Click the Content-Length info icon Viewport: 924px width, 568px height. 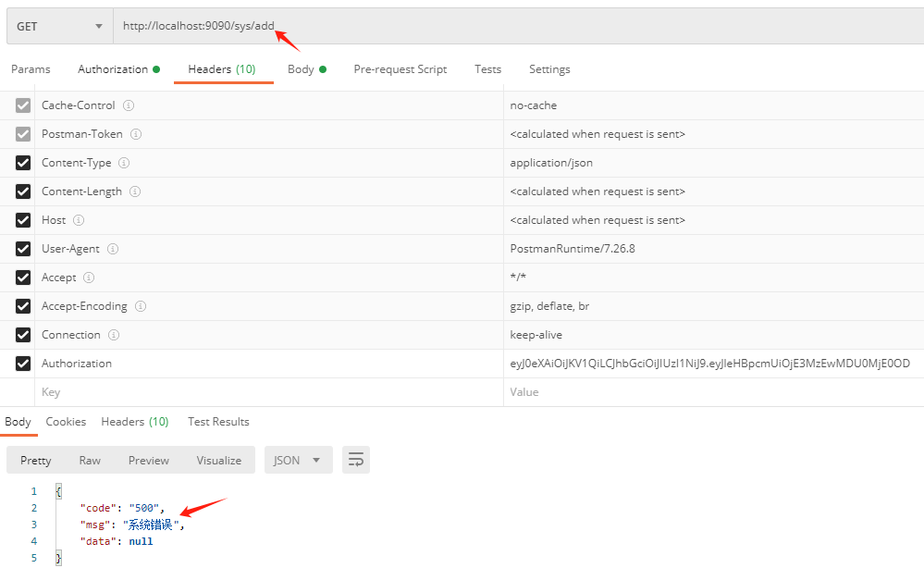click(x=135, y=191)
